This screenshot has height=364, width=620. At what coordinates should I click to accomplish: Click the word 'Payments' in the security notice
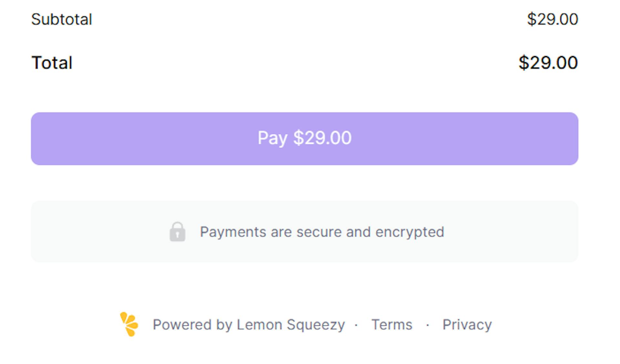(x=233, y=232)
